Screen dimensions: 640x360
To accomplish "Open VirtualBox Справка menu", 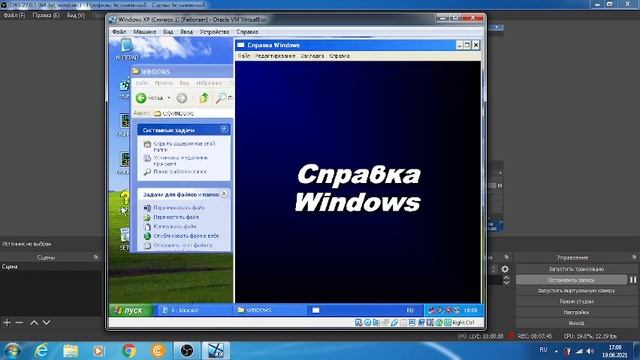I will (x=247, y=31).
